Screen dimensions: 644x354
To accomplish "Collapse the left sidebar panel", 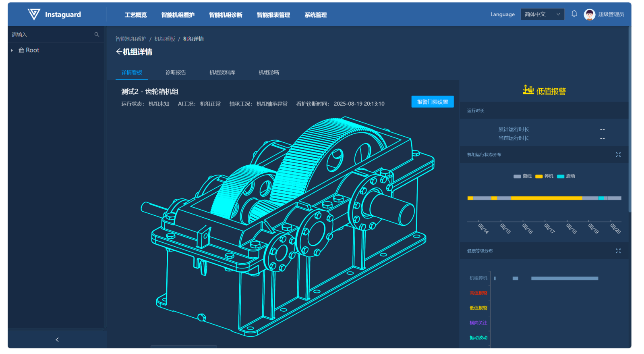I will (x=57, y=339).
